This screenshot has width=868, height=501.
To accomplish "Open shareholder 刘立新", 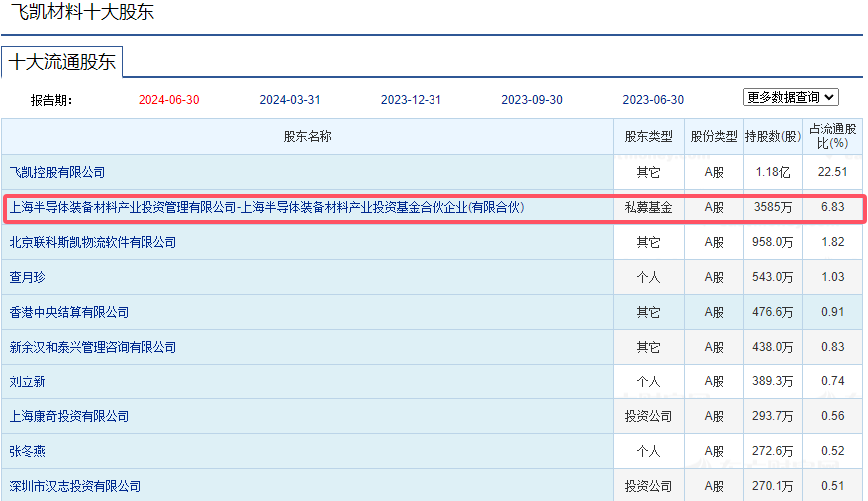I will [27, 381].
